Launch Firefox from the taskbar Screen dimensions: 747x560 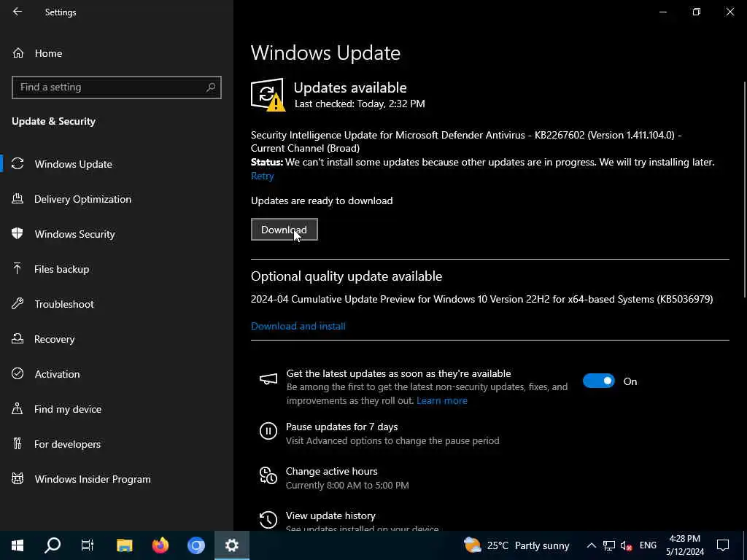tap(160, 545)
